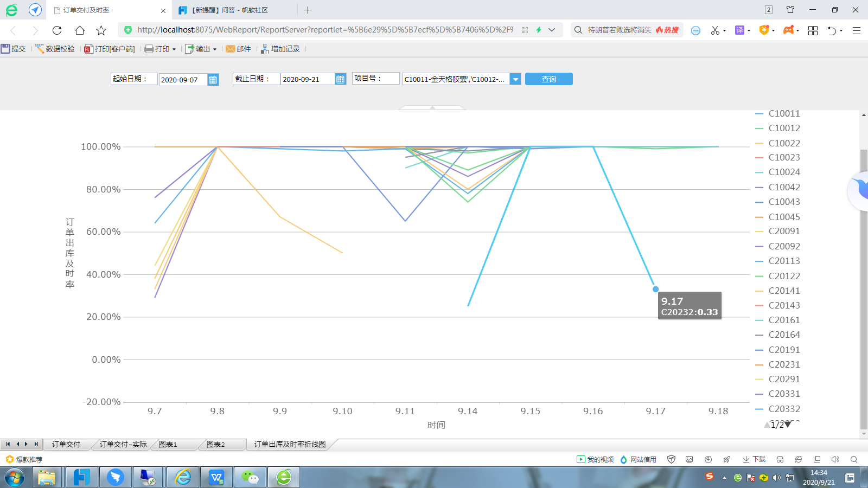Toggle C20332 legend entry
868x488 pixels.
tap(778, 409)
